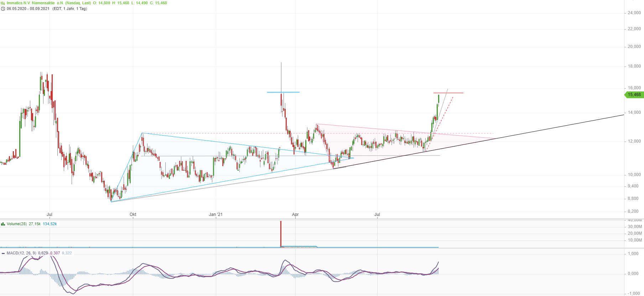Click the 0,000 label on MACD axis
This screenshot has height=296, width=644.
coord(633,274)
